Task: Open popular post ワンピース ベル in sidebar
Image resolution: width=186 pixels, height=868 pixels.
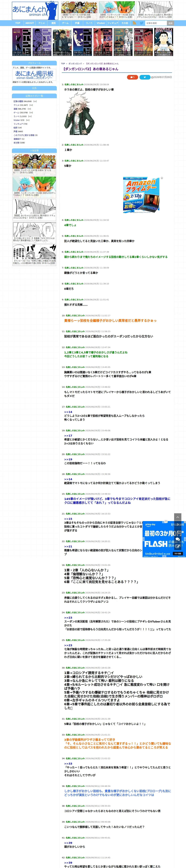Action: pos(34,255)
